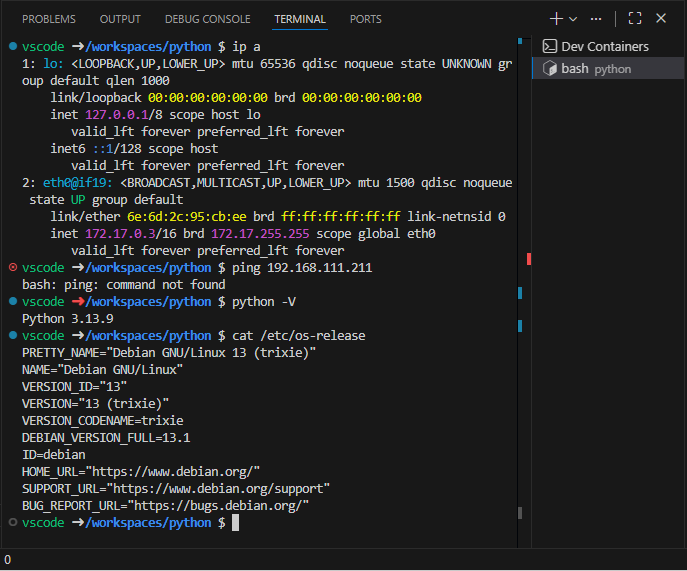Click the 'ID=debian' line

[53, 455]
